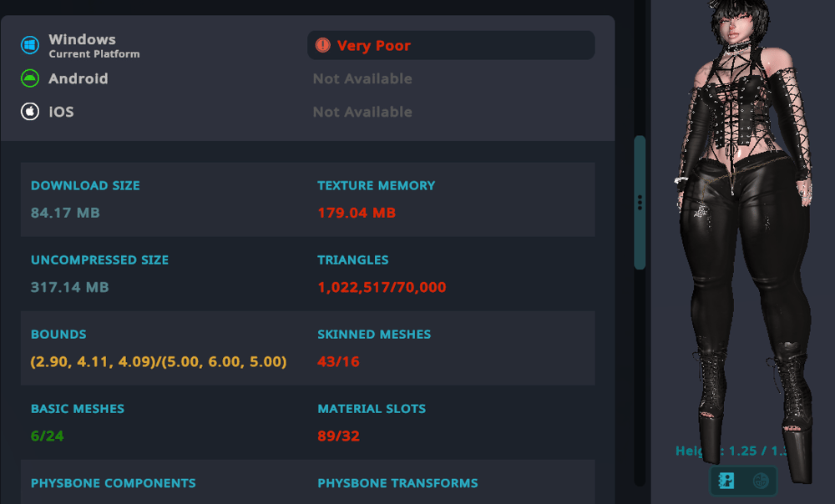Click the Material Slots 89/32 value
835x504 pixels.
pos(338,436)
